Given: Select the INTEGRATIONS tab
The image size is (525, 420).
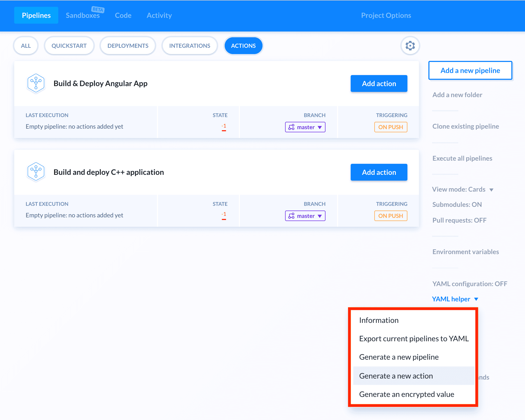Looking at the screenshot, I should point(190,45).
